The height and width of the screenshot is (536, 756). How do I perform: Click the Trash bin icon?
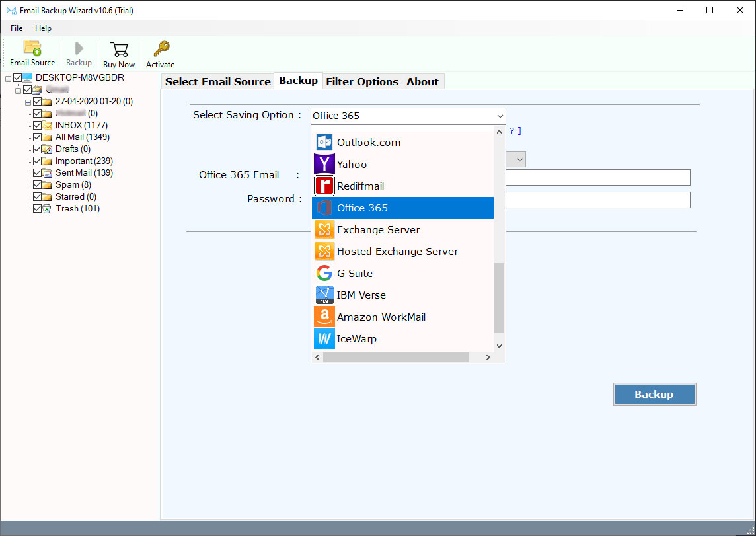[47, 209]
